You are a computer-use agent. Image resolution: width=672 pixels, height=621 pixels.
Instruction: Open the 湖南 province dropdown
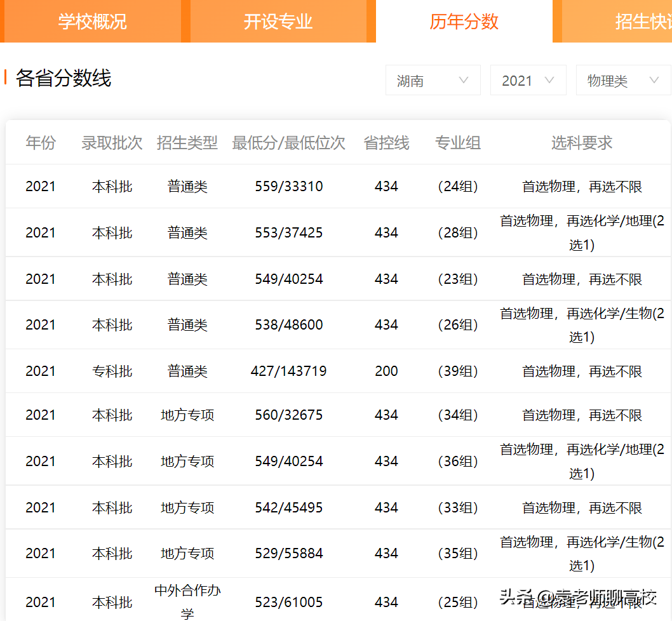(x=433, y=80)
